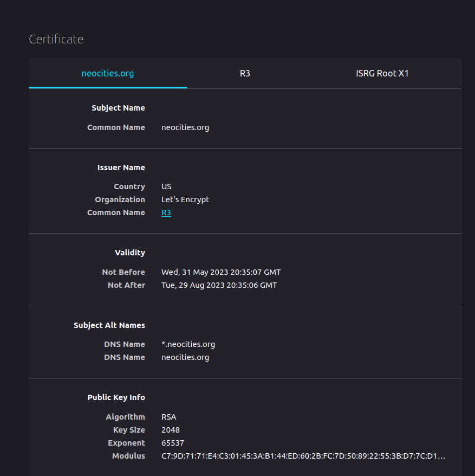
Task: Click the RSA algorithm value
Action: tap(169, 417)
